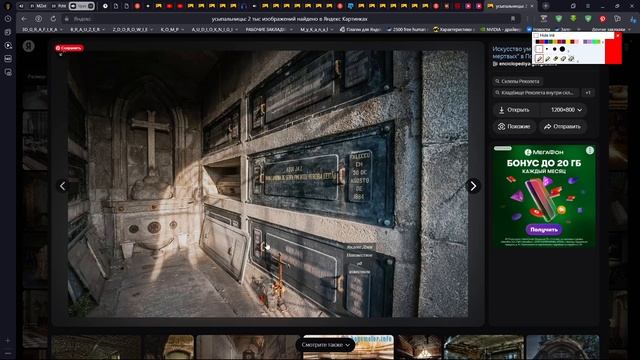Viewport: 640px width, 360px height.
Task: Open the Другие закладки folder
Action: [610, 29]
